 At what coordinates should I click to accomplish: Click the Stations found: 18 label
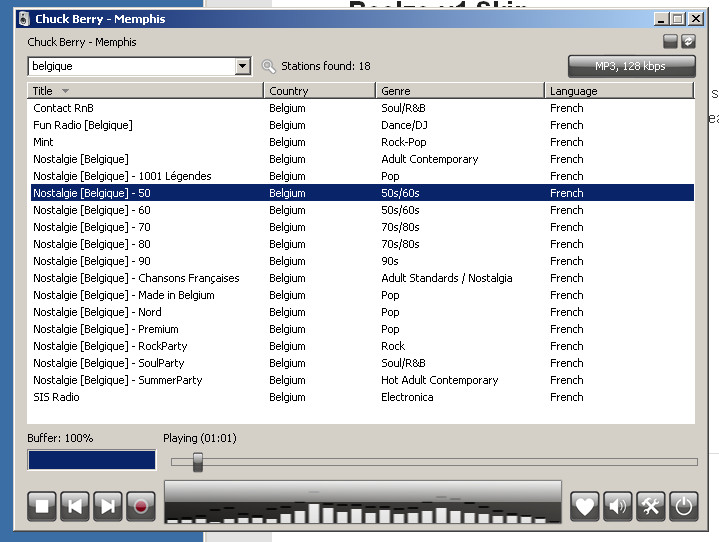tap(326, 66)
